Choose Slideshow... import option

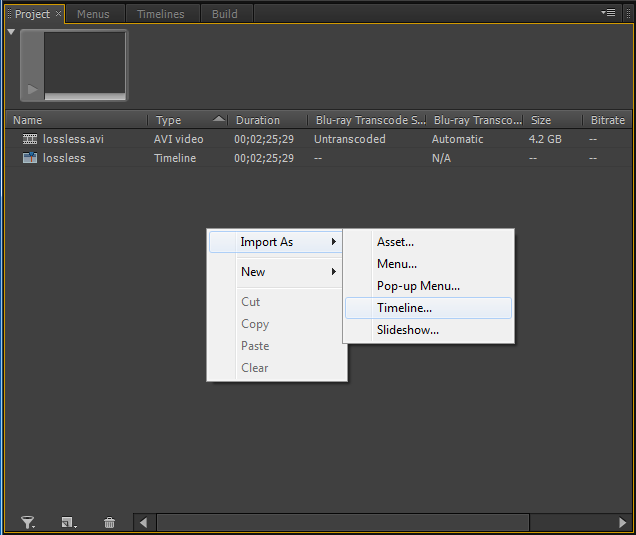coord(428,330)
